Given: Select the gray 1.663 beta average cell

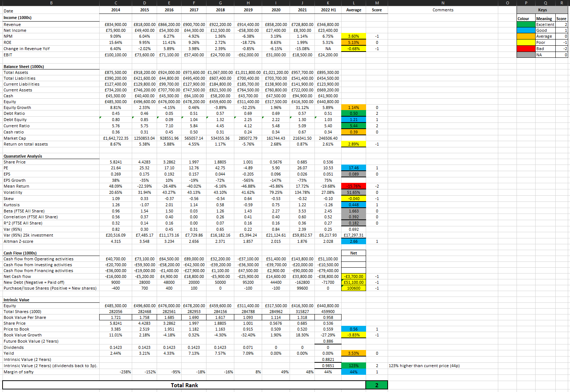Looking at the screenshot, I should (354, 211).
